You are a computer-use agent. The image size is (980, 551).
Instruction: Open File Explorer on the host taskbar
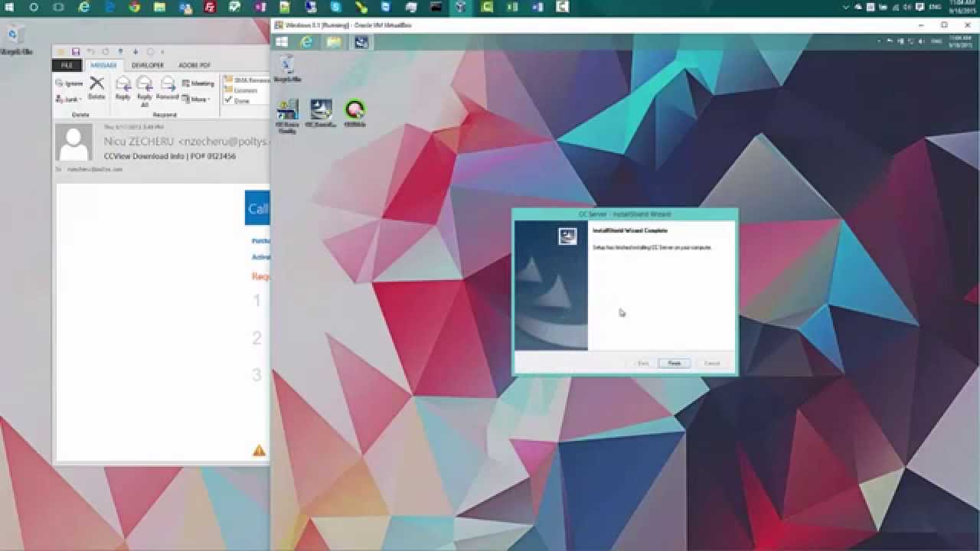159,7
